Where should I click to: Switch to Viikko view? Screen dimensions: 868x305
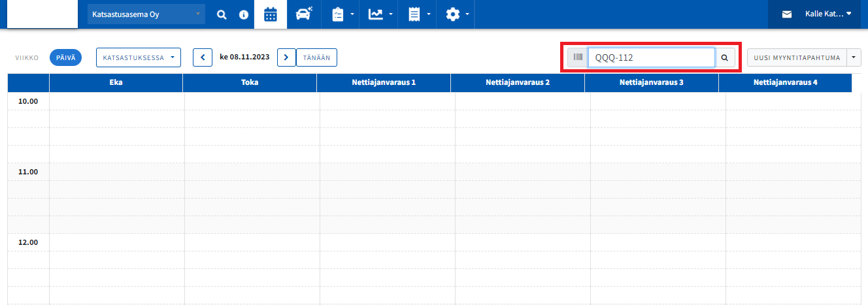tap(27, 57)
